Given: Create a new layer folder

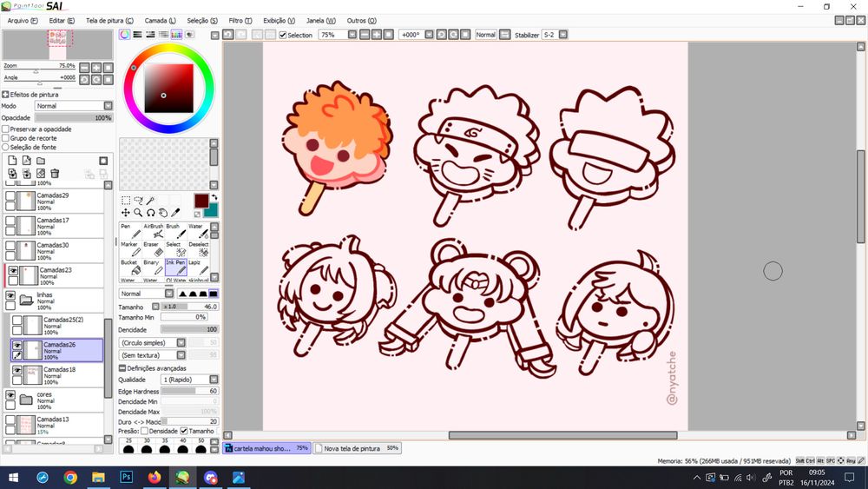Looking at the screenshot, I should click(x=41, y=161).
